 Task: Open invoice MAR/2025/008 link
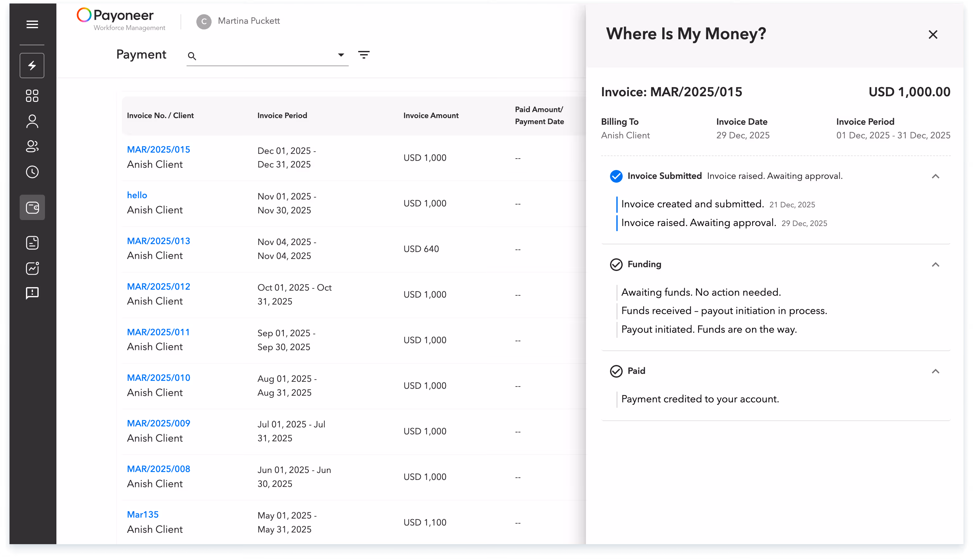click(158, 469)
